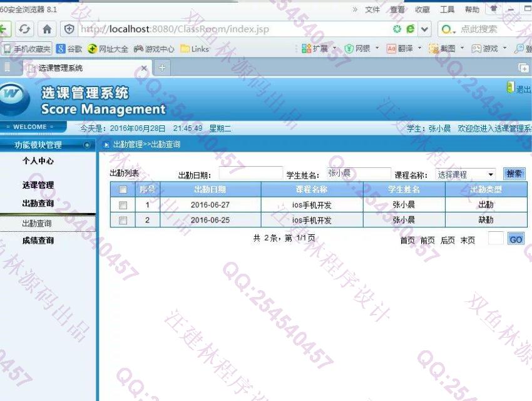
Task: Open 游戏中心 bookmark
Action: (154, 49)
